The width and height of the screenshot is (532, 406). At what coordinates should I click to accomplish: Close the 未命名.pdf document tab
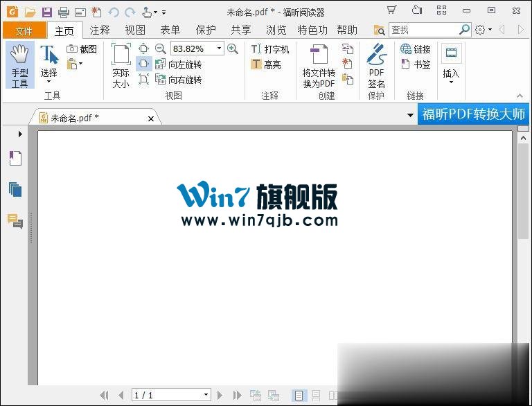coord(151,118)
